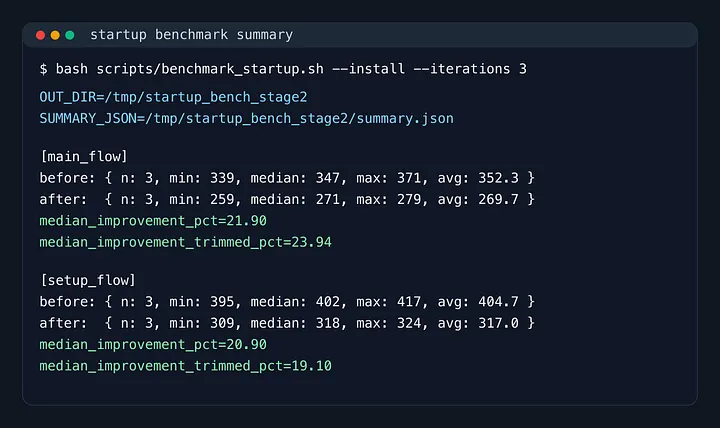The height and width of the screenshot is (428, 720).
Task: Click the setup_flow after stats line
Action: (287, 323)
